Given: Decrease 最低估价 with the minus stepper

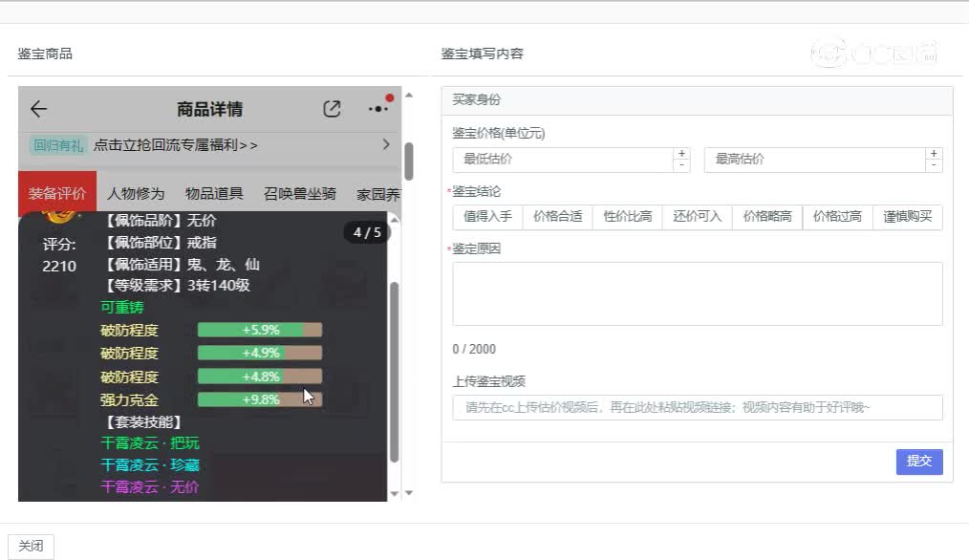Looking at the screenshot, I should [681, 165].
